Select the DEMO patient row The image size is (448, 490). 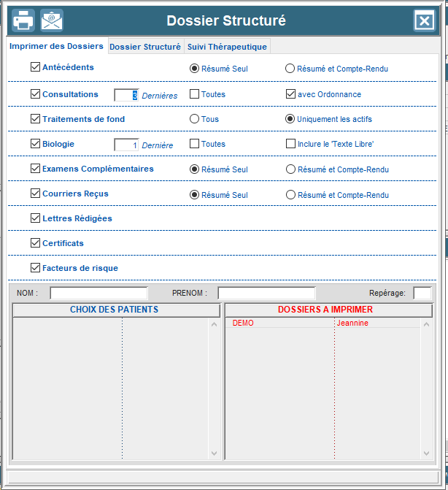click(244, 323)
